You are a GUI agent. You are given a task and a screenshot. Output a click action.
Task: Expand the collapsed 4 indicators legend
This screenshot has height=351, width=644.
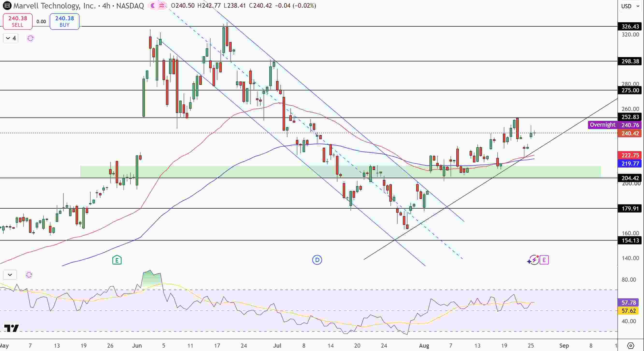click(11, 38)
